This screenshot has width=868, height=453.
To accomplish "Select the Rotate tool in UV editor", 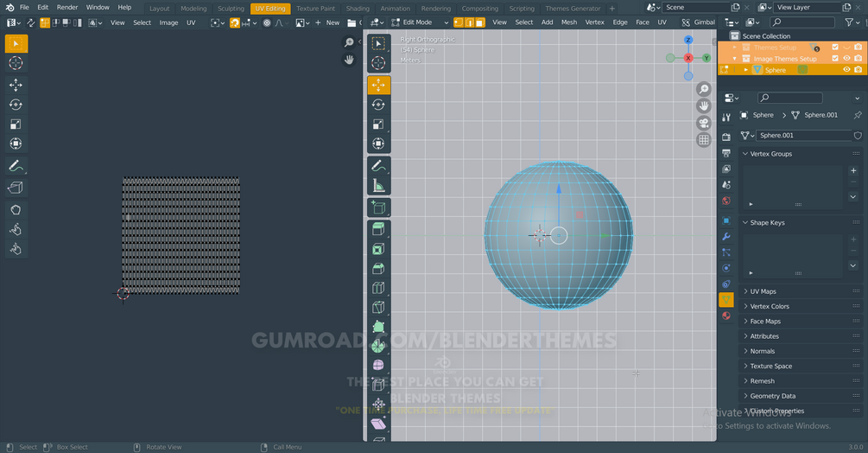I will pyautogui.click(x=16, y=105).
